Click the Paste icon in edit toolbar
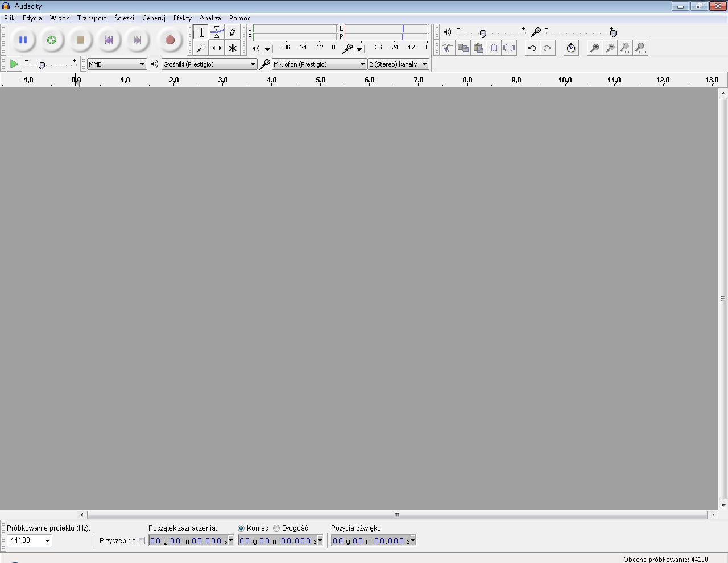 pos(478,48)
